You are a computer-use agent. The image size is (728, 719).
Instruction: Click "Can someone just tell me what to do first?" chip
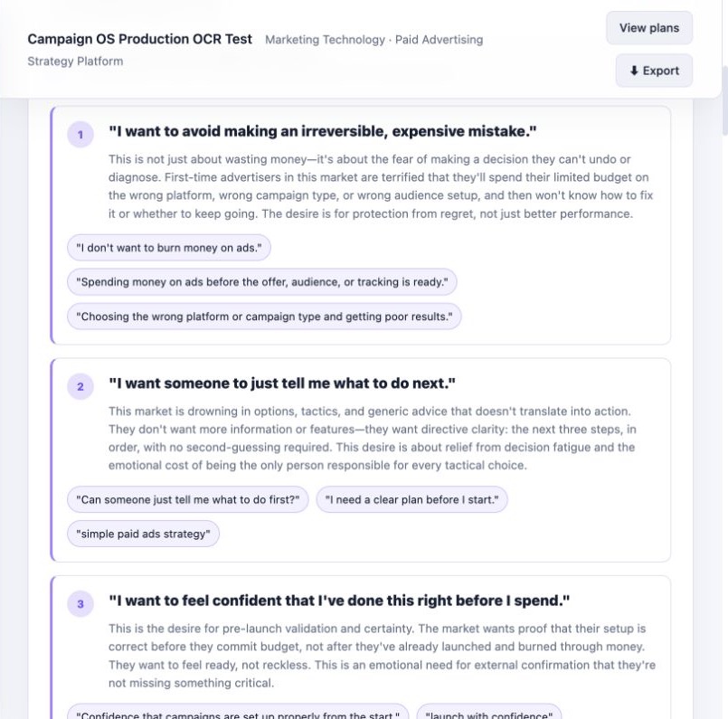pyautogui.click(x=187, y=500)
